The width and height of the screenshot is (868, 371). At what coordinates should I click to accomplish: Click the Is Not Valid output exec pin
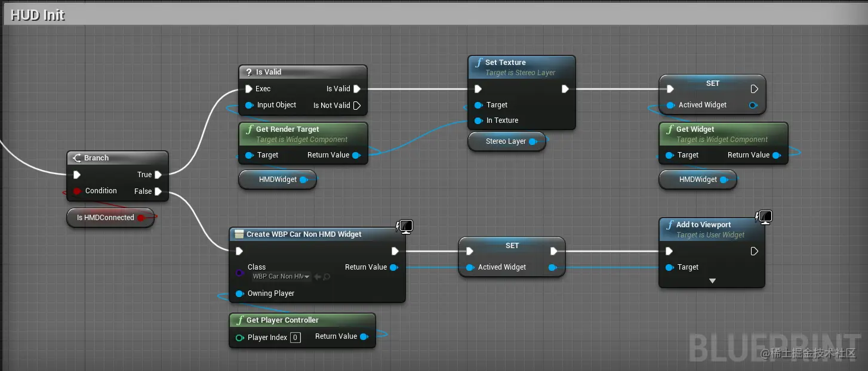[357, 106]
